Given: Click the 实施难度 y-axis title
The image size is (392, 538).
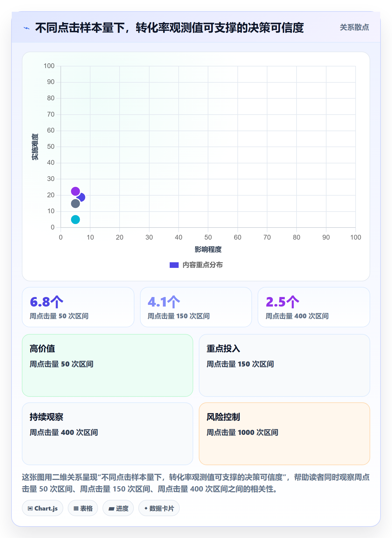Looking at the screenshot, I should (x=35, y=147).
